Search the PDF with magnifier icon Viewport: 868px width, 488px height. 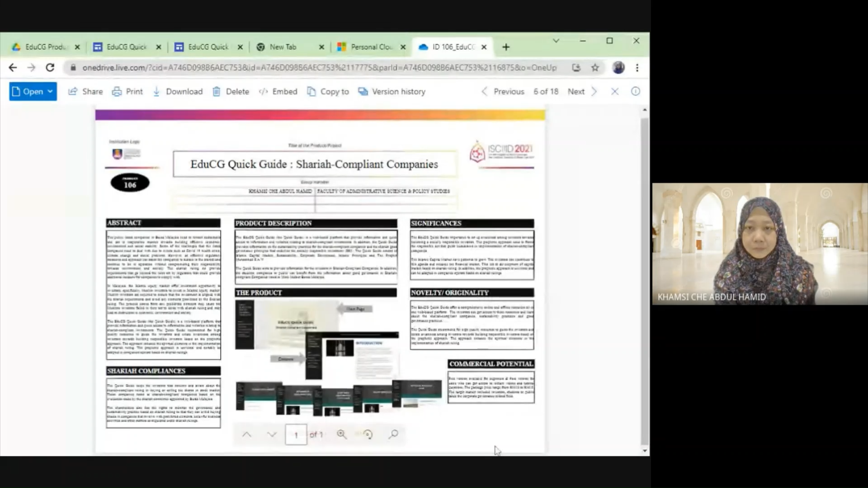[x=393, y=434]
